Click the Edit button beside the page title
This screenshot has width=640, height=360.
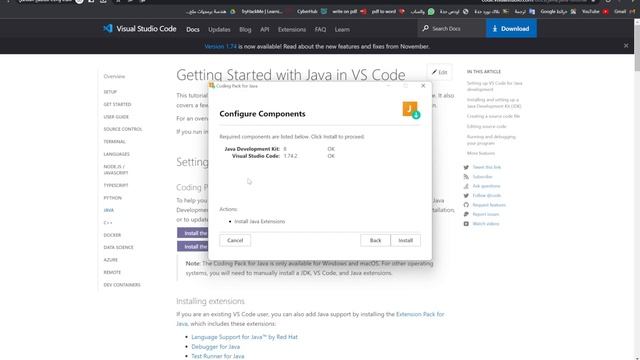click(440, 72)
